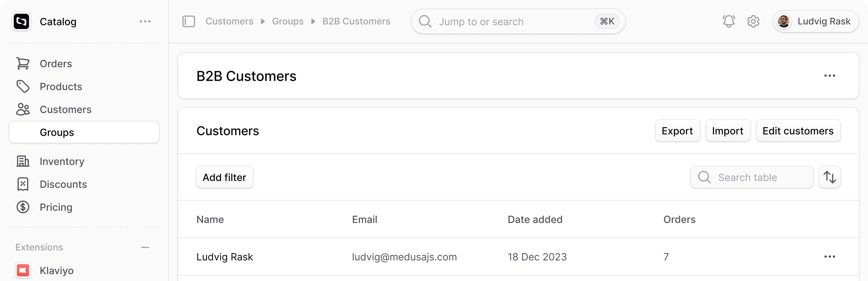Select the Inventory building icon

click(x=23, y=161)
